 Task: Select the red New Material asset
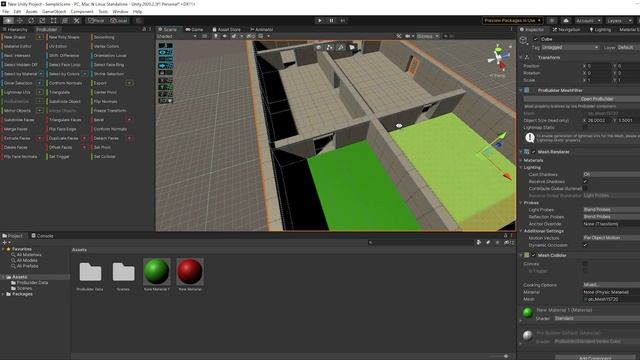[190, 274]
